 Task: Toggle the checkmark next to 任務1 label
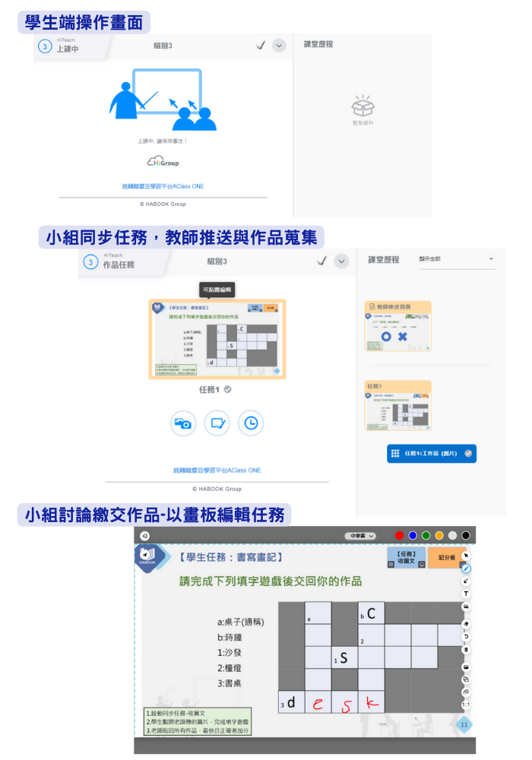coord(228,390)
